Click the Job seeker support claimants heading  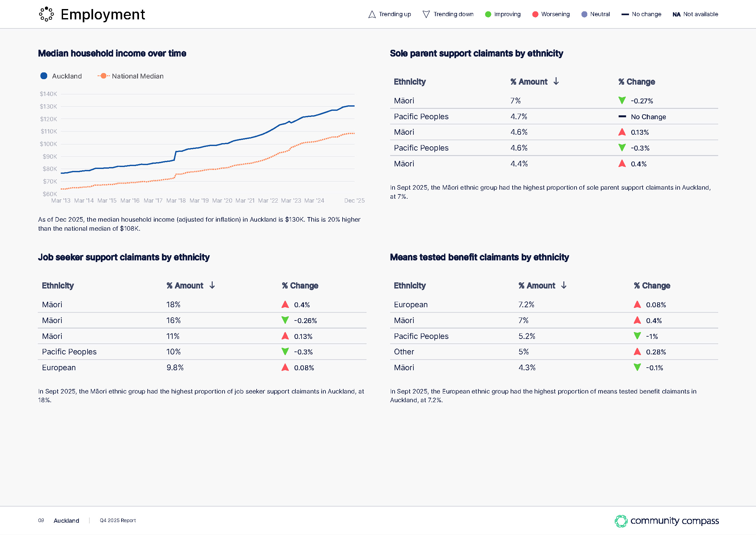coord(123,257)
